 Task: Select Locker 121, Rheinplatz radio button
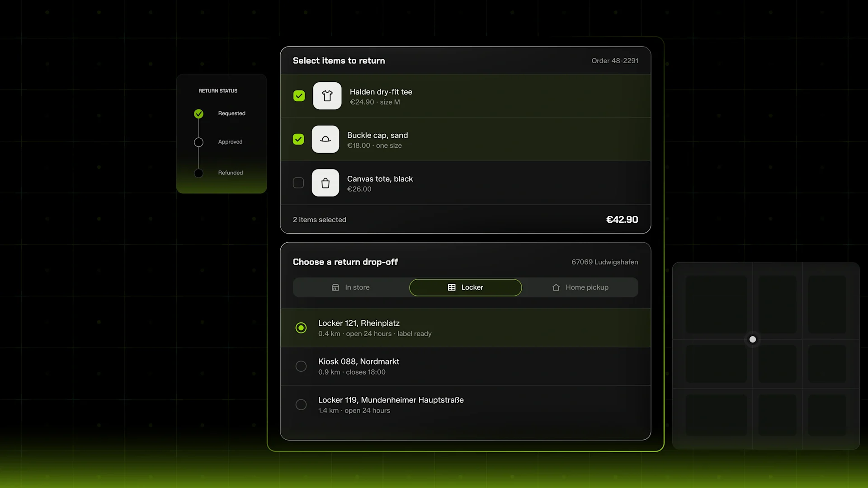coord(301,328)
